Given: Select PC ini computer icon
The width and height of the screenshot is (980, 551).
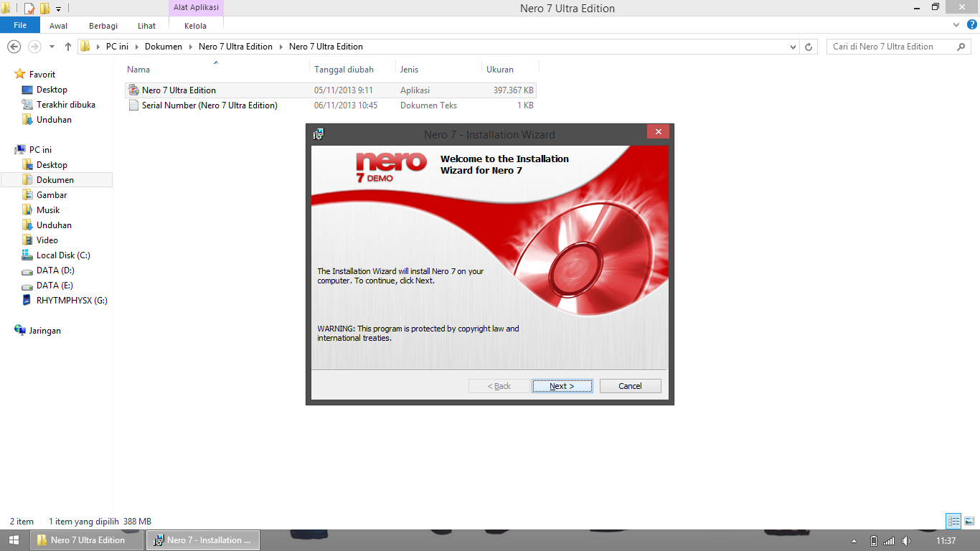Looking at the screenshot, I should coord(20,150).
